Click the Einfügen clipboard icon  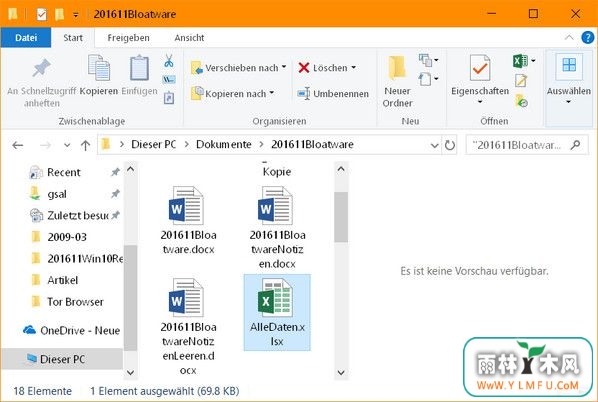tap(139, 68)
